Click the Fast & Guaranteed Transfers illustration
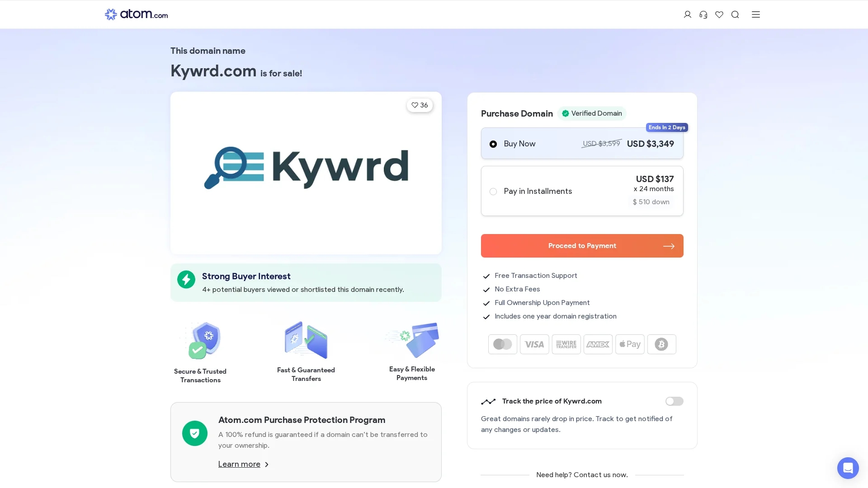The height and width of the screenshot is (488, 868). tap(306, 340)
